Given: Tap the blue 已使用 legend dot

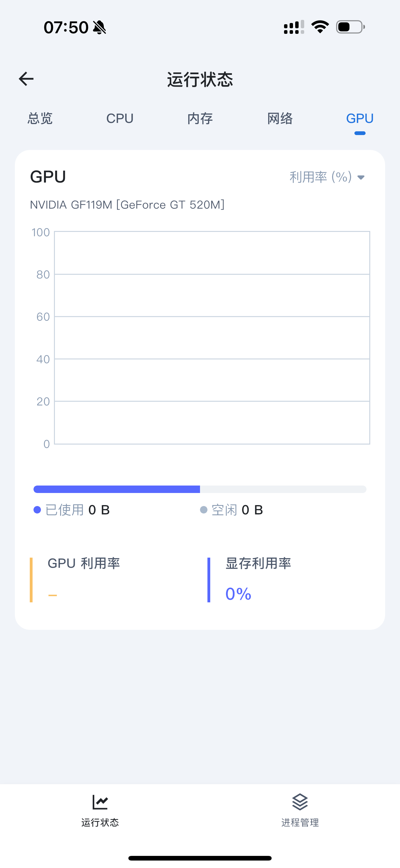Looking at the screenshot, I should (38, 510).
